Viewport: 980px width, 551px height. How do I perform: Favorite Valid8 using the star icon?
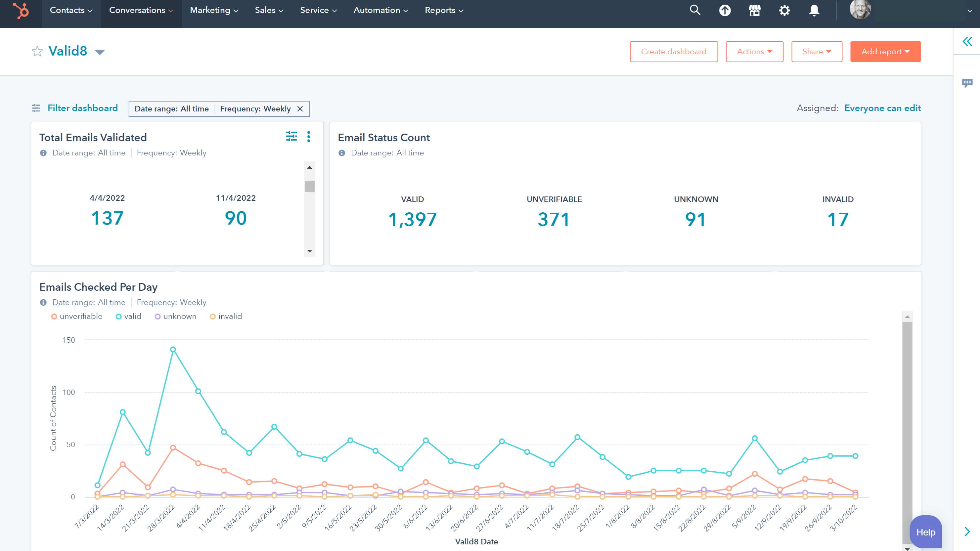click(37, 51)
